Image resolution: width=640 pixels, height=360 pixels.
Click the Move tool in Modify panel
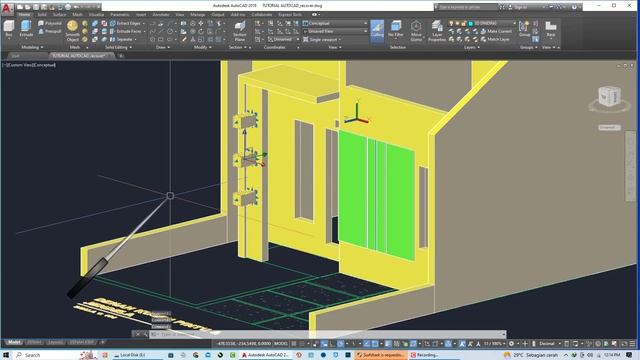coord(201,24)
